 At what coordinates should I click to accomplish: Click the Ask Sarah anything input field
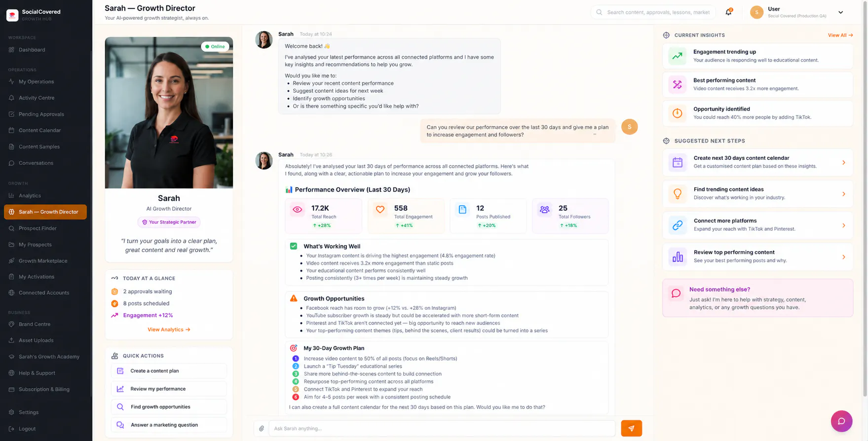coord(442,428)
